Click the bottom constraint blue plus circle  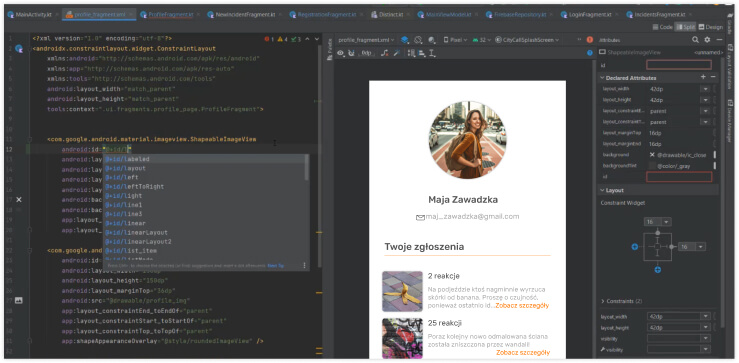658,270
